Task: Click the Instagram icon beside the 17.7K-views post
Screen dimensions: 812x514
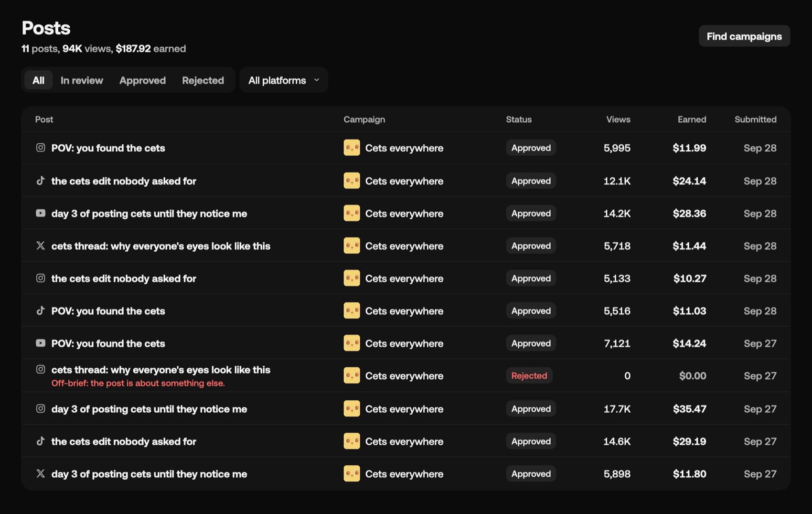Action: [41, 408]
